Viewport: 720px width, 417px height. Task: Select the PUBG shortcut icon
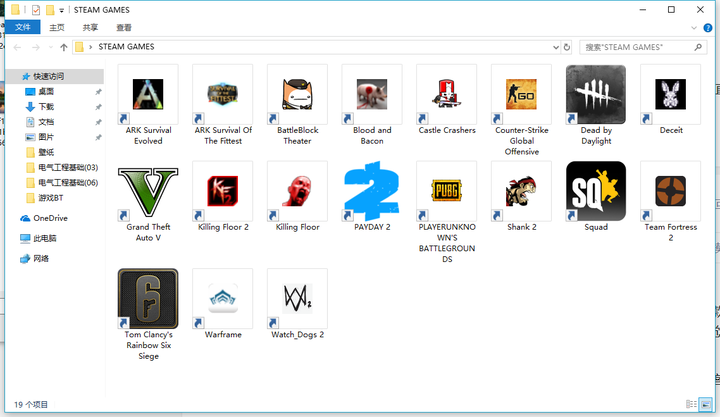tap(446, 191)
